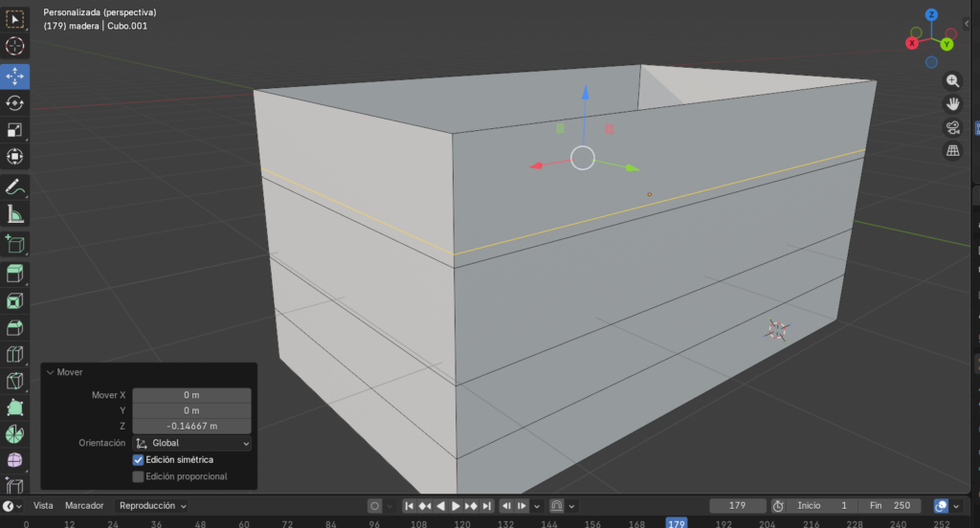Viewport: 980px width, 528px height.
Task: Select the Extrude Region tool
Action: click(x=14, y=274)
